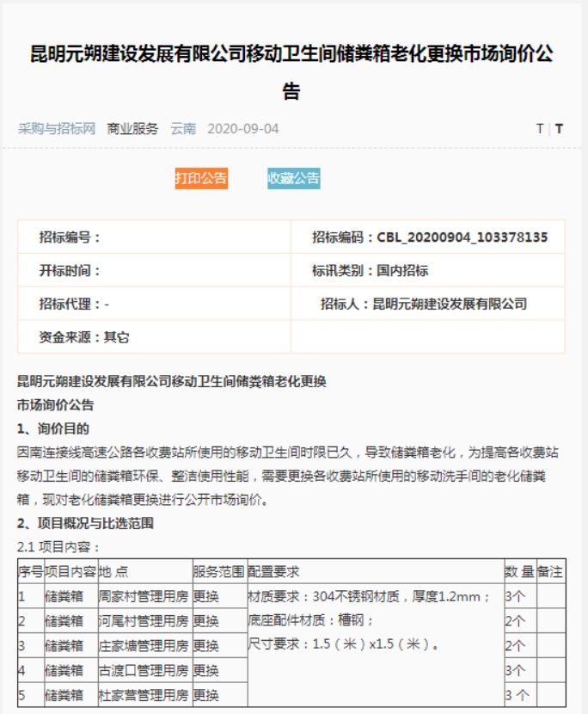The width and height of the screenshot is (588, 714).
Task: Click the 资金来源 其它 cell
Action: coord(154,337)
